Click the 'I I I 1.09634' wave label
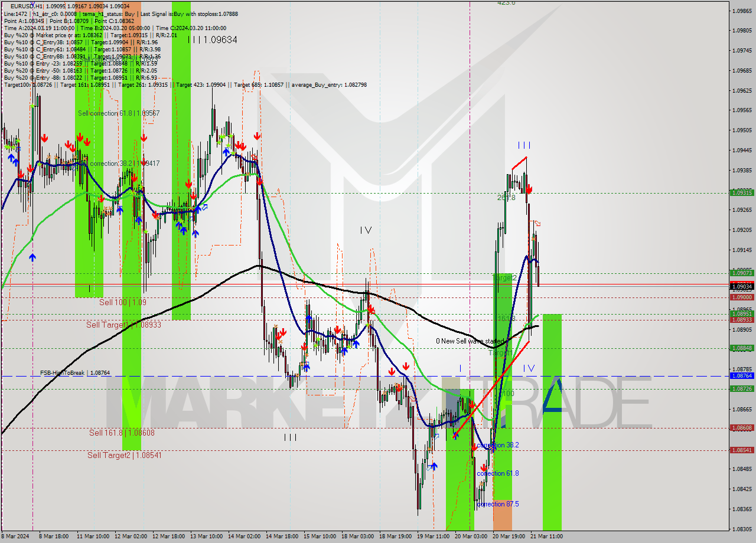 (x=213, y=40)
